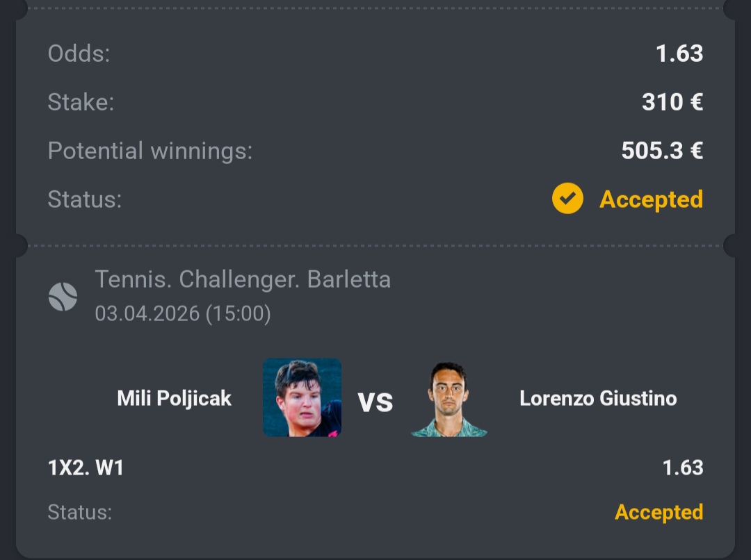
Task: Open the Tennis. Challenger. Barletta event title
Action: click(x=243, y=279)
